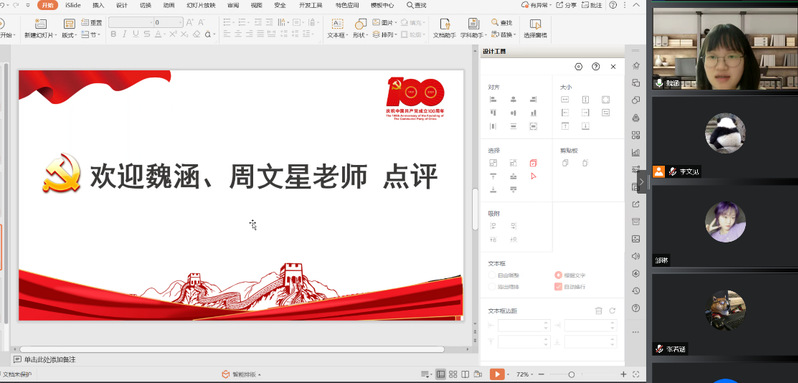The image size is (798, 383).
Task: Click the refresh icon beside 文本框边距
Action: point(612,311)
